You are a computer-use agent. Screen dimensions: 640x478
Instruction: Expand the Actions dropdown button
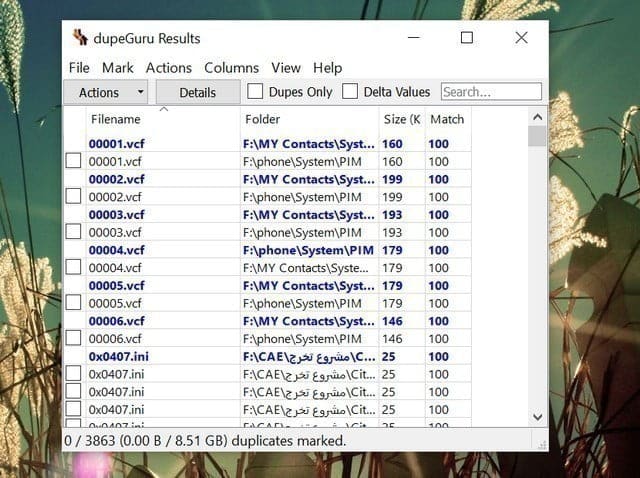click(111, 92)
